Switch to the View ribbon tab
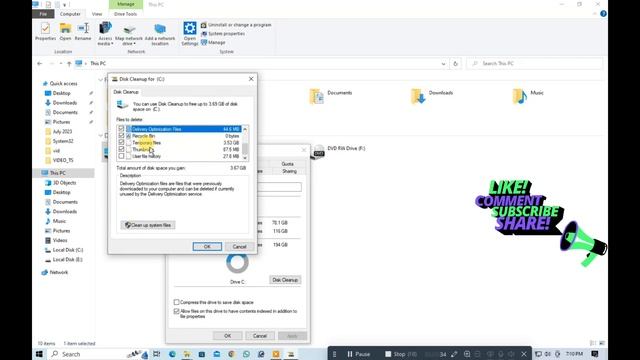 pos(97,14)
